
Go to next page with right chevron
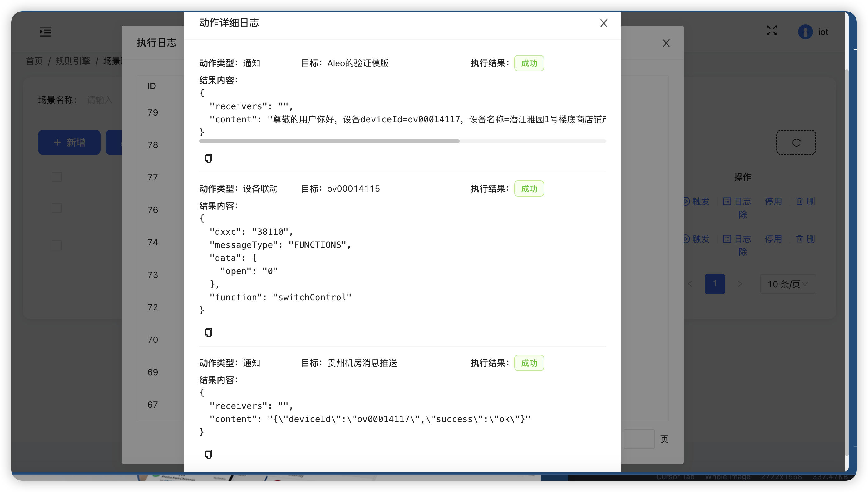pos(740,284)
